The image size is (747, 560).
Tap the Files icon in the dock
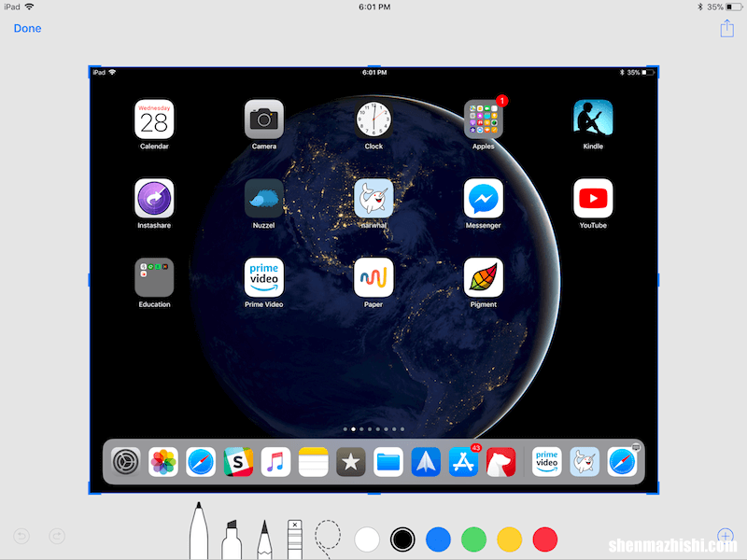click(x=388, y=462)
